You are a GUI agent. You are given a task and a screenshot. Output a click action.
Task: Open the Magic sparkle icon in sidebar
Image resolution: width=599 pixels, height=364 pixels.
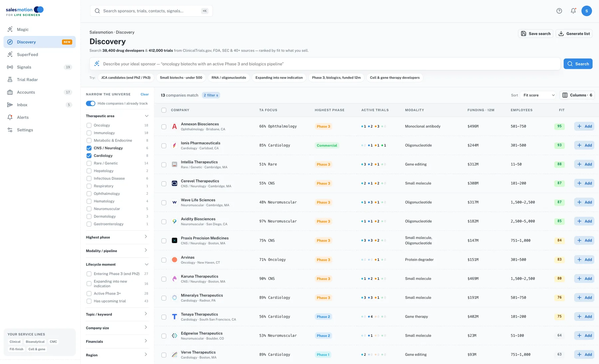tap(10, 29)
